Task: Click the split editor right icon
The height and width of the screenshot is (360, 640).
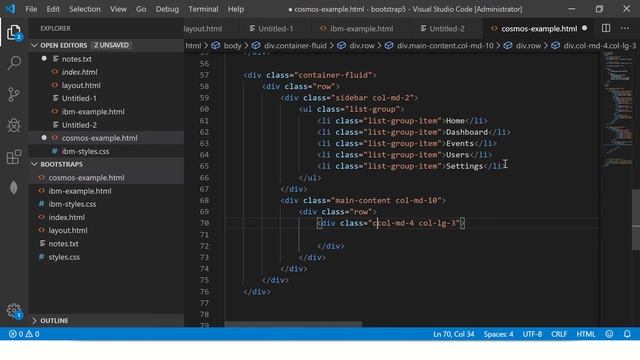Action: (606, 28)
